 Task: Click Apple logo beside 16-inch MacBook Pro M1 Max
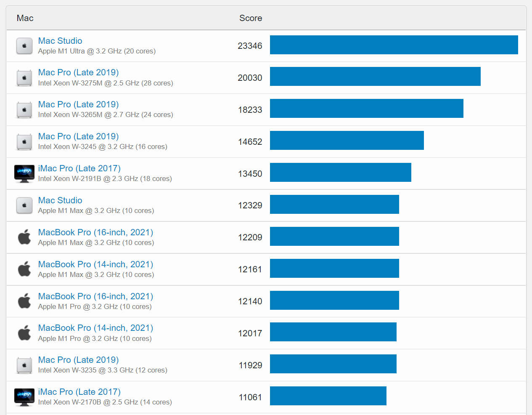(x=24, y=237)
